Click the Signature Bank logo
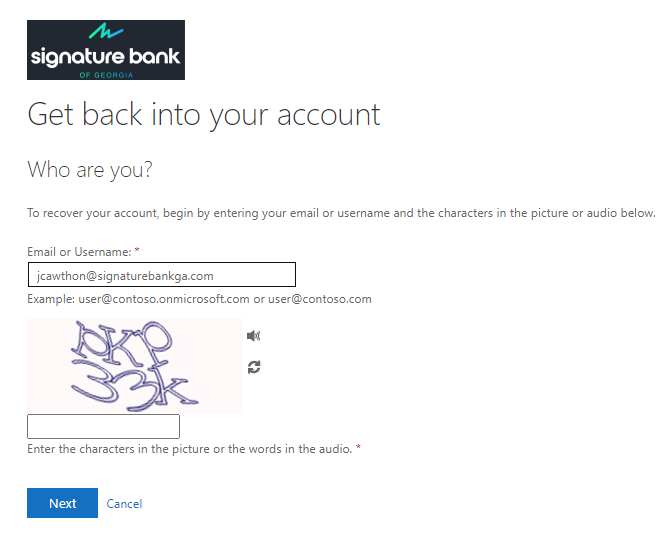 click(x=106, y=50)
